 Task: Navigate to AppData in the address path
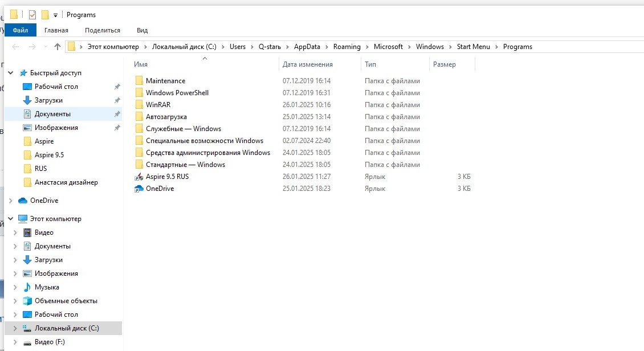coord(307,47)
